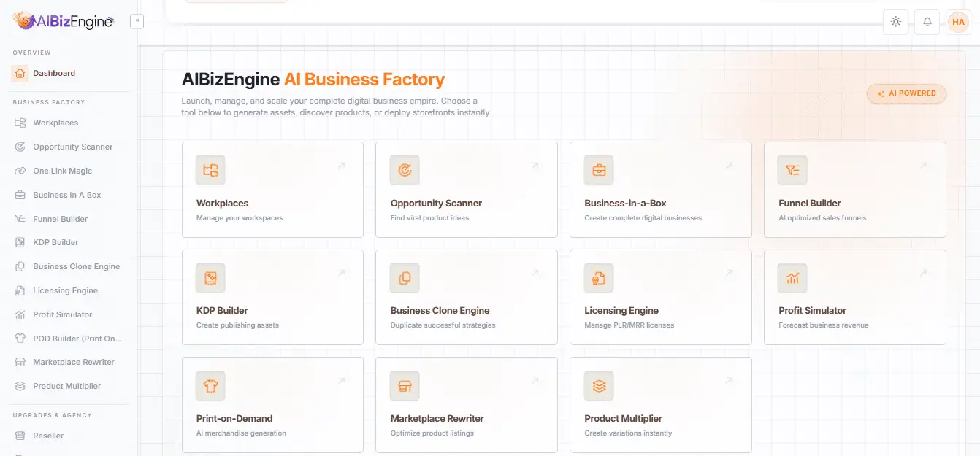Click 'AI optimized sales funnels' text

tap(823, 218)
